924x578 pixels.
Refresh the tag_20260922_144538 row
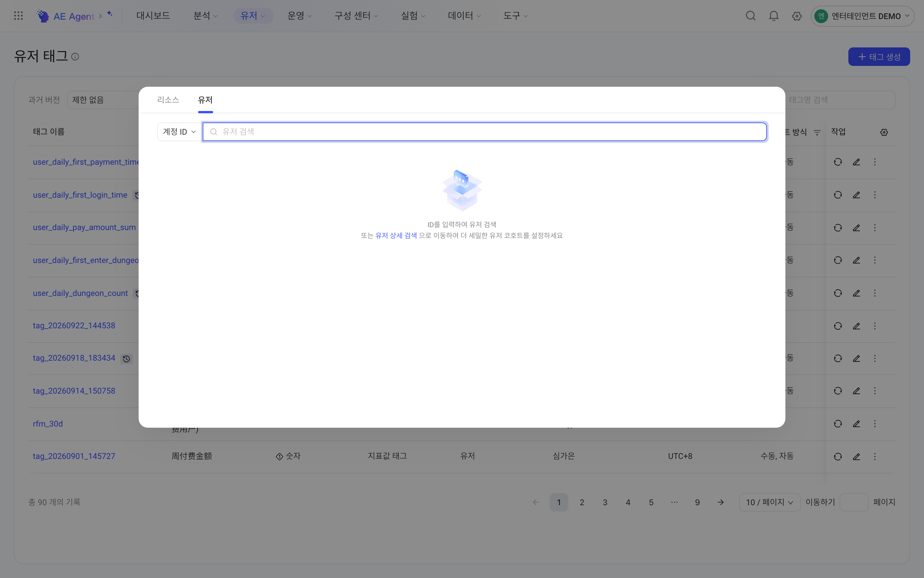[x=838, y=326]
